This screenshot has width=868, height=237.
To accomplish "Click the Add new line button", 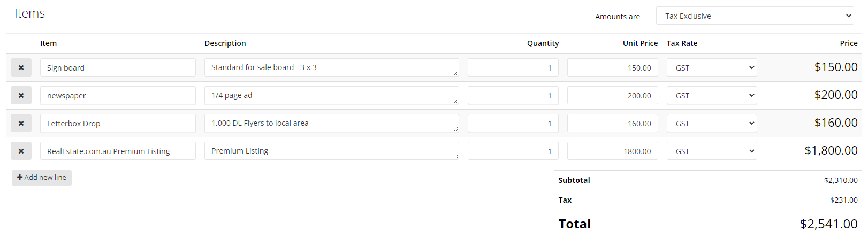I will point(42,178).
